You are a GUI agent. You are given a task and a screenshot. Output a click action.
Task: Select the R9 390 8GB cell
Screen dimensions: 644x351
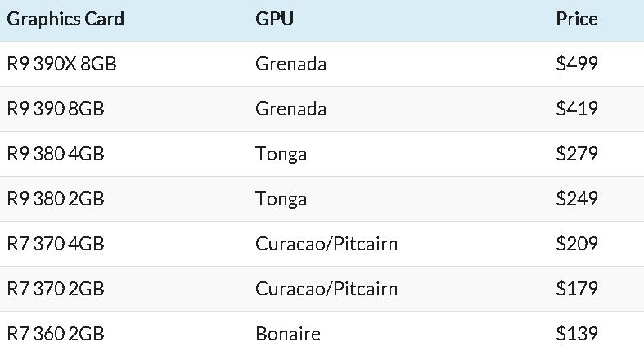click(56, 109)
